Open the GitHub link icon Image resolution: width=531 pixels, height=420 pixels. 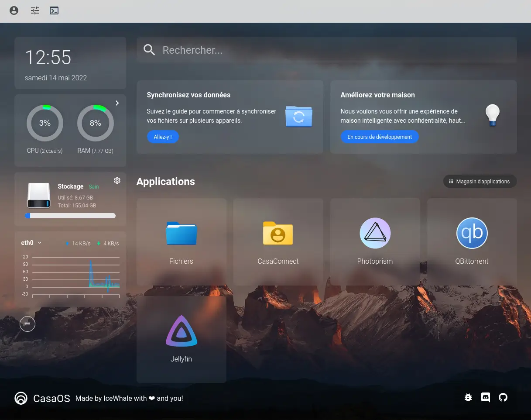[x=503, y=398]
